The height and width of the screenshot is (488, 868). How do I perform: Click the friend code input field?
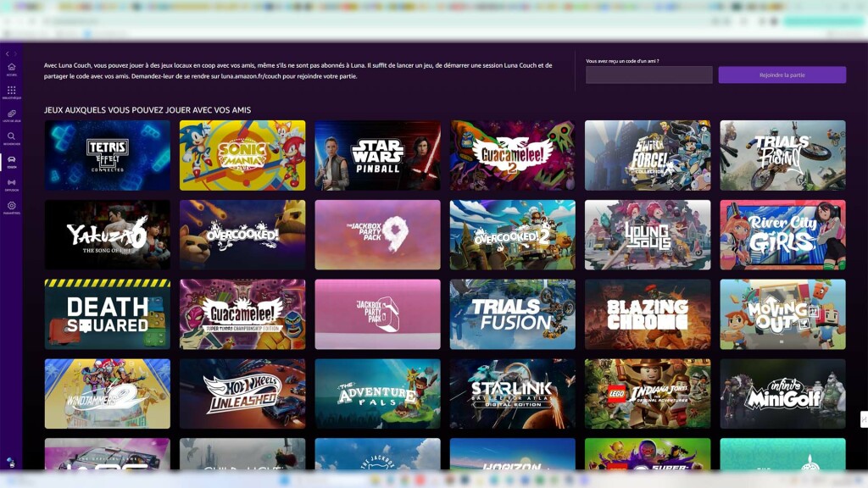648,75
